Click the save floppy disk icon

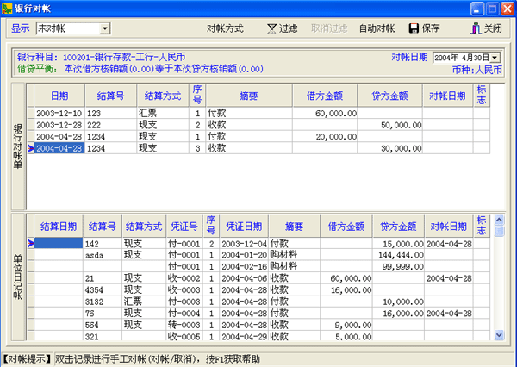(413, 28)
